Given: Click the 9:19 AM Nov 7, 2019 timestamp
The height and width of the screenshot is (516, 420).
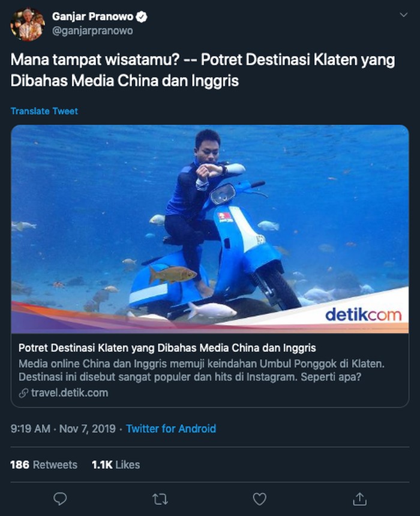Looking at the screenshot, I should (x=63, y=428).
